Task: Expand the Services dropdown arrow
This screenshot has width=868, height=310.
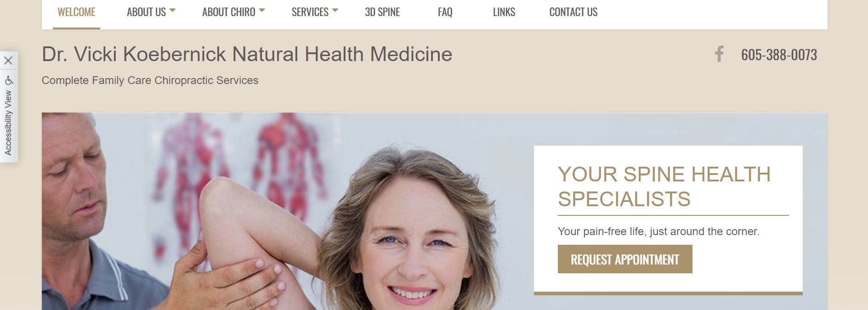Action: point(335,10)
